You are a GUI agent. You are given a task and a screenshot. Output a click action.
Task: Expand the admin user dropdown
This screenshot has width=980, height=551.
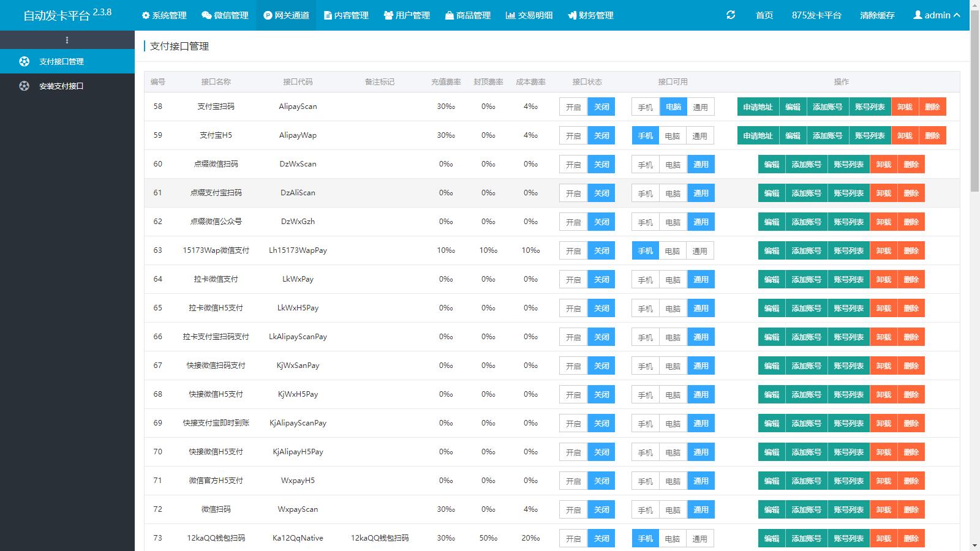[937, 15]
